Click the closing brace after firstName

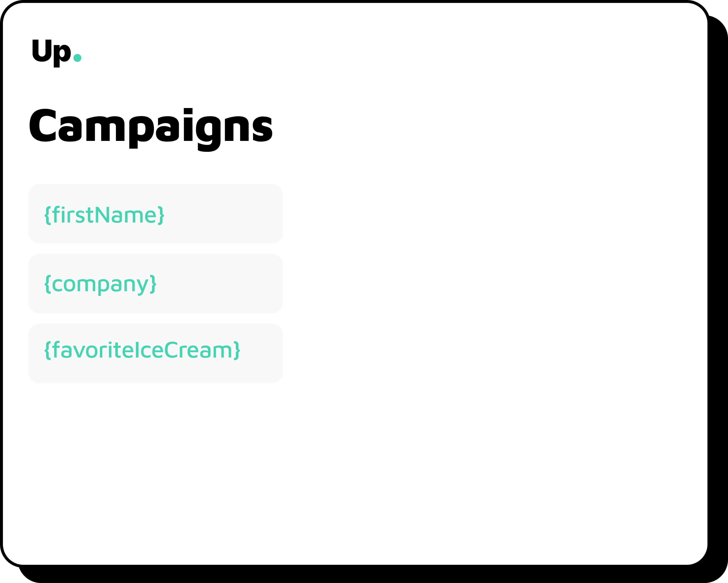(x=161, y=215)
